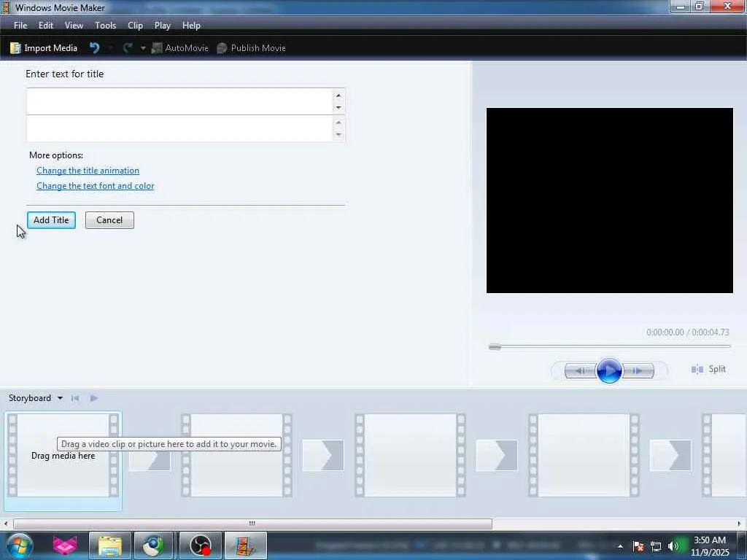Image resolution: width=747 pixels, height=560 pixels.
Task: Click transition cell between third and fourth clips
Action: pos(496,455)
